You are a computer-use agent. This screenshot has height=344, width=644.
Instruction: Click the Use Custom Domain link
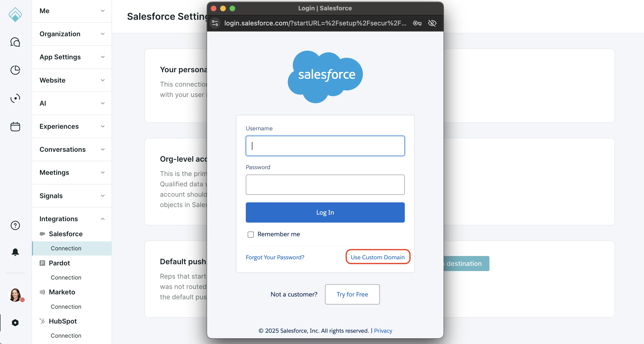[378, 257]
